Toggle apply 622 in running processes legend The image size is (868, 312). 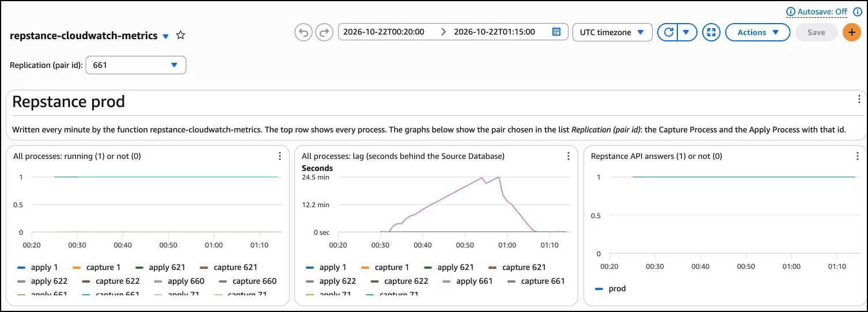42,281
